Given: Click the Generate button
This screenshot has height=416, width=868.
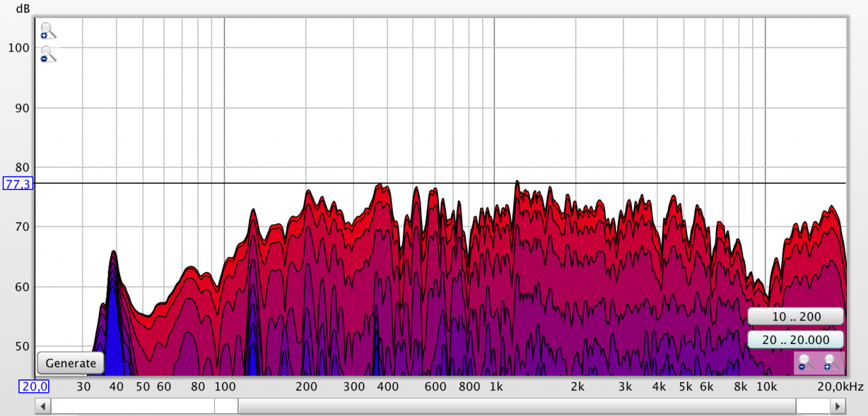Looking at the screenshot, I should coord(71,363).
